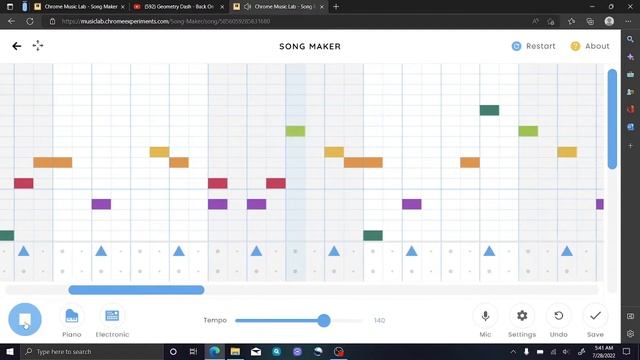
Task: Open browser Collections icon
Action: (x=590, y=21)
